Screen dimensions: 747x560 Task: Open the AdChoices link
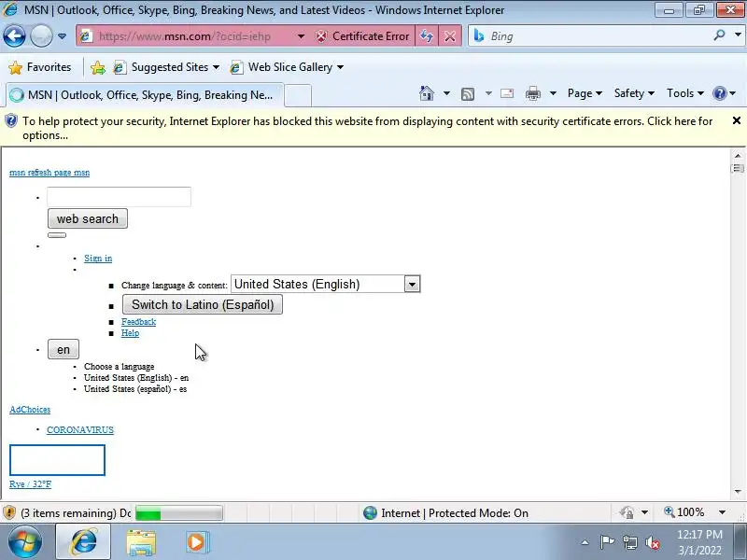click(x=30, y=410)
